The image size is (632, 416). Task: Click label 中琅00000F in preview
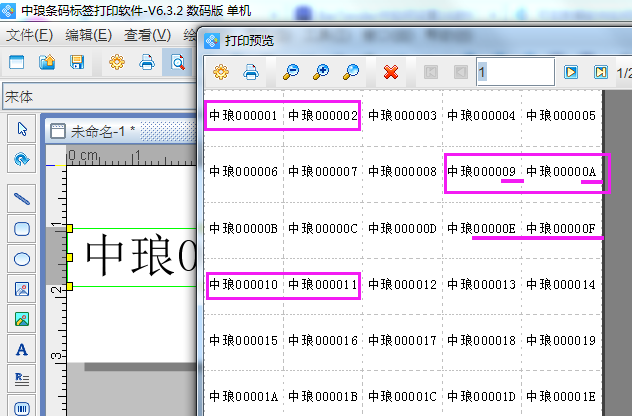click(x=561, y=229)
